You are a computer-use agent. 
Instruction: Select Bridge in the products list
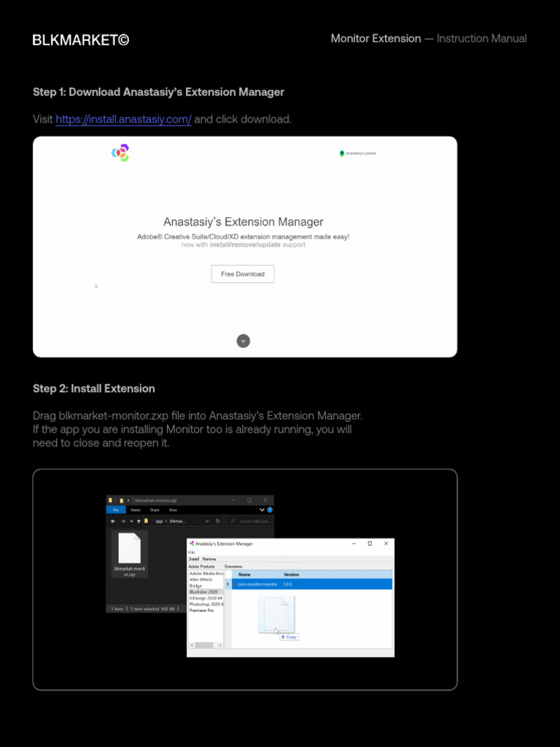206,586
